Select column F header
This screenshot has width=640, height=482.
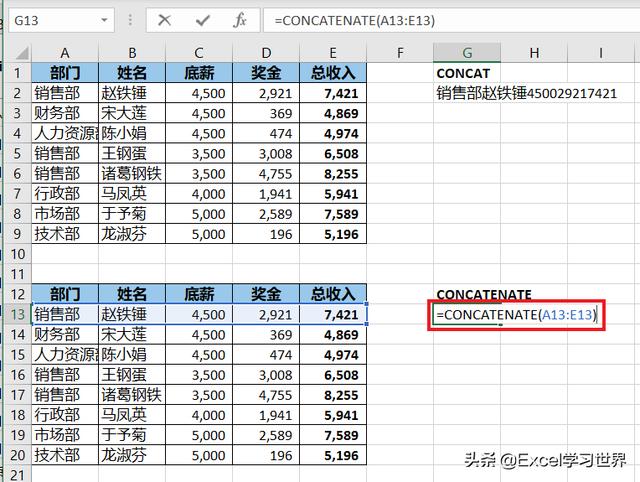tap(400, 53)
